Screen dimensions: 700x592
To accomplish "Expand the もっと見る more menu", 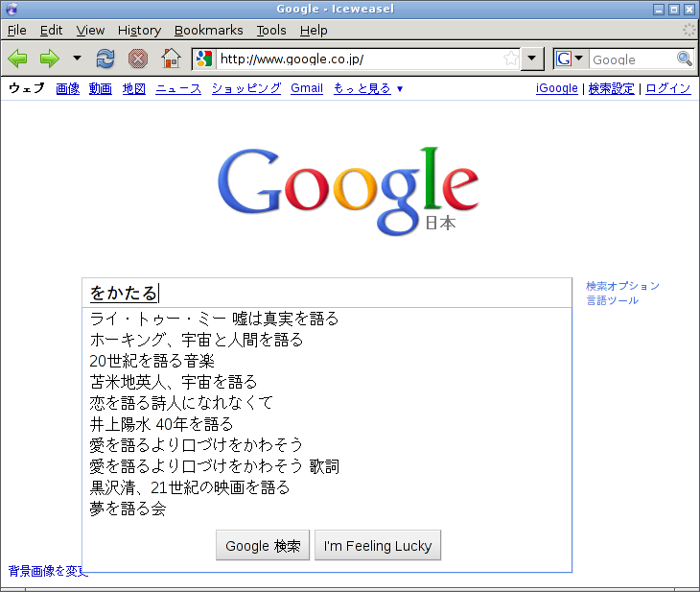I will pyautogui.click(x=368, y=88).
